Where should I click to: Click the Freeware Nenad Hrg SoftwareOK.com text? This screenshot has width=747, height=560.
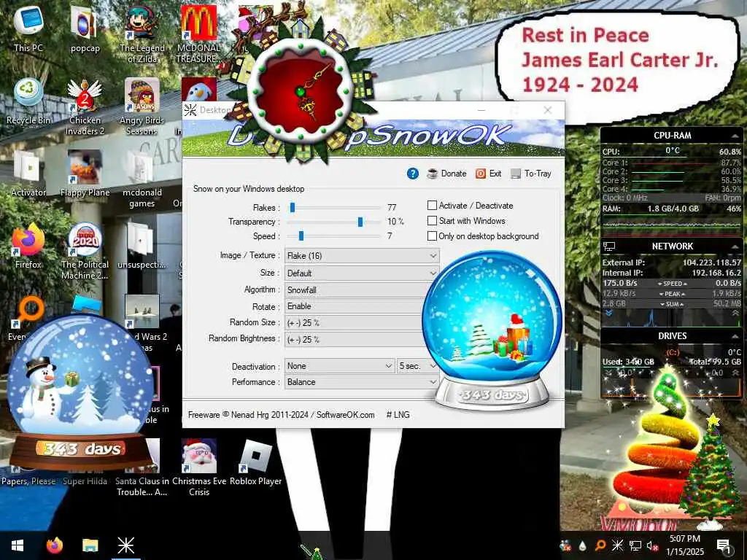coord(281,415)
